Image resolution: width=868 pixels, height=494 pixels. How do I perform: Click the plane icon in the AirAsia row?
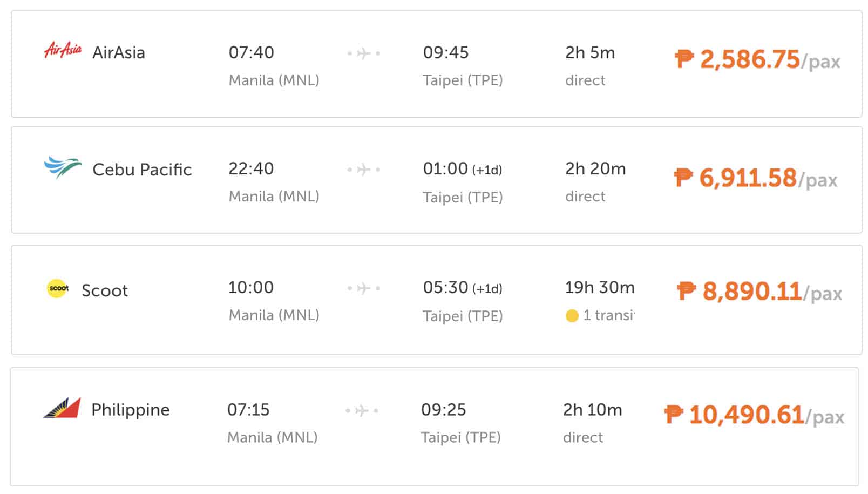point(364,53)
